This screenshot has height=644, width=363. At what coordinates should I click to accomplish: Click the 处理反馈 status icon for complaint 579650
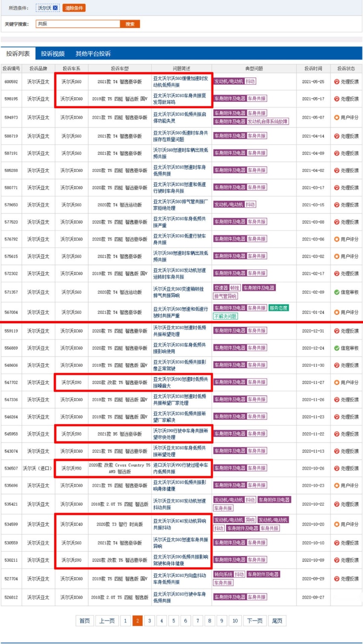(337, 205)
